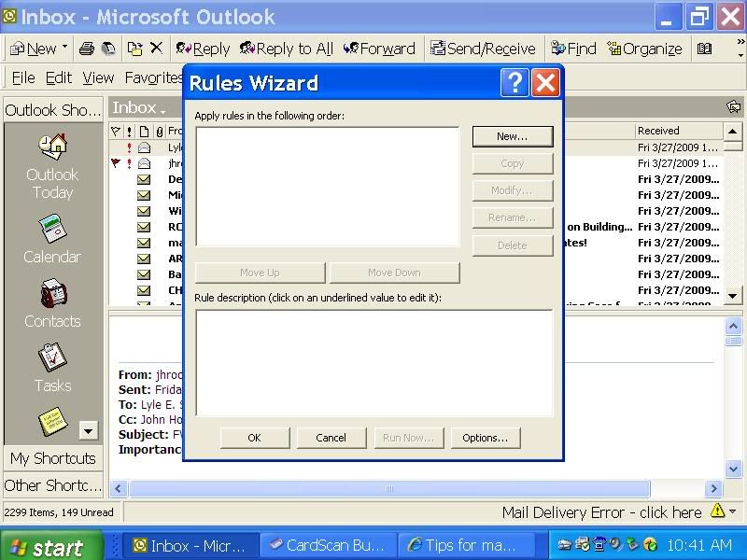This screenshot has width=747, height=560.
Task: Sort by the attachment paperclip column header
Action: (x=160, y=131)
